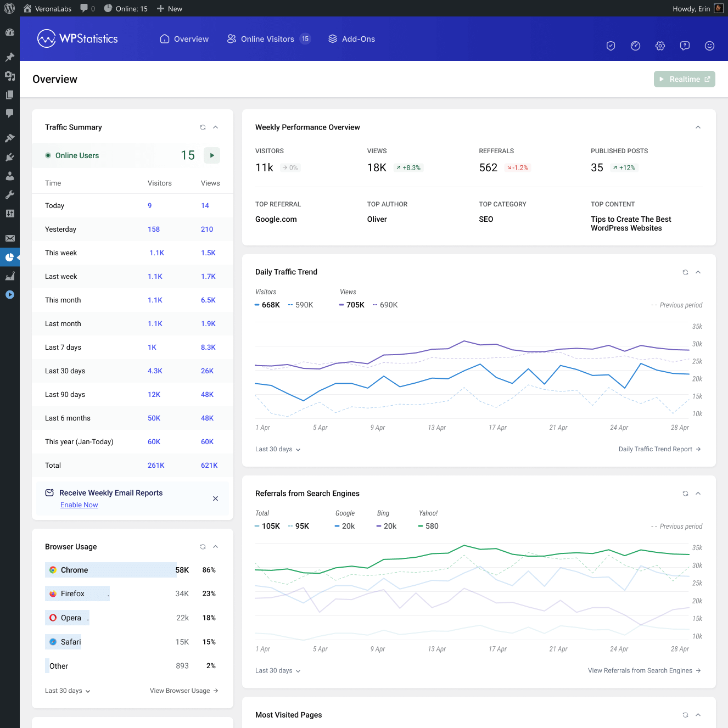Click the Realtime button

pyautogui.click(x=684, y=79)
